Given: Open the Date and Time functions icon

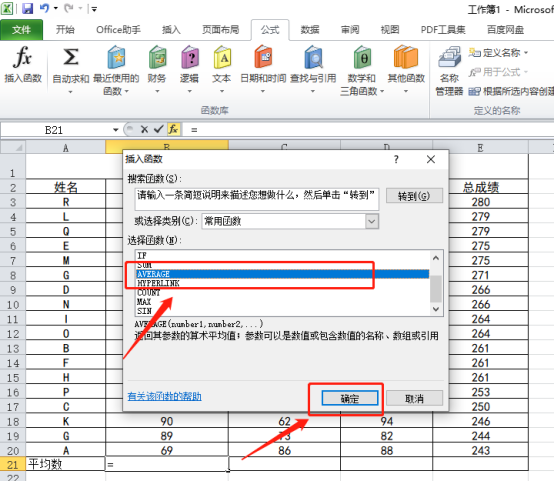Looking at the screenshot, I should [263, 57].
